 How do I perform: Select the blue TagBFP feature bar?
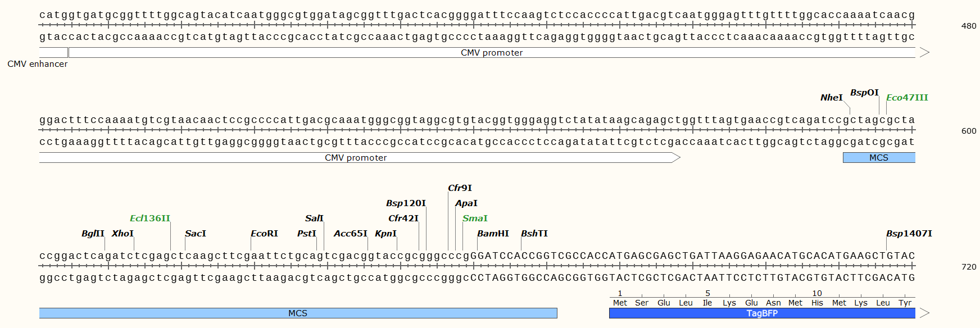point(761,313)
